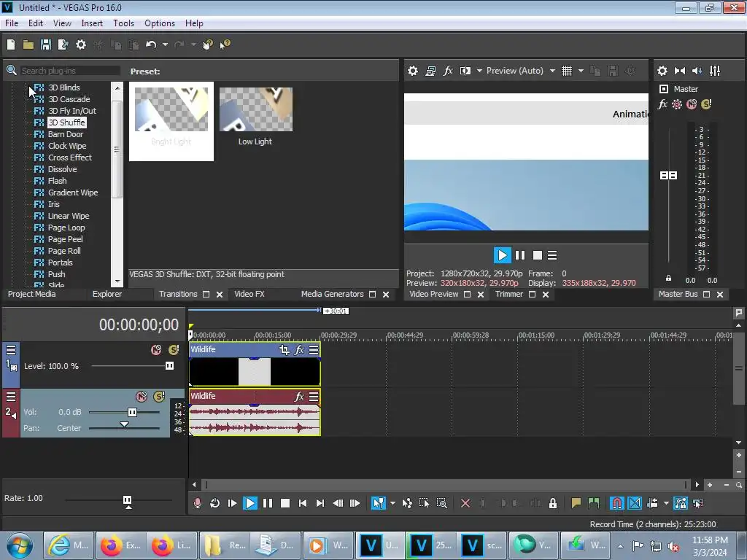Screen dimensions: 747x560
Task: Toggle Master bus mute icon
Action: 692,104
